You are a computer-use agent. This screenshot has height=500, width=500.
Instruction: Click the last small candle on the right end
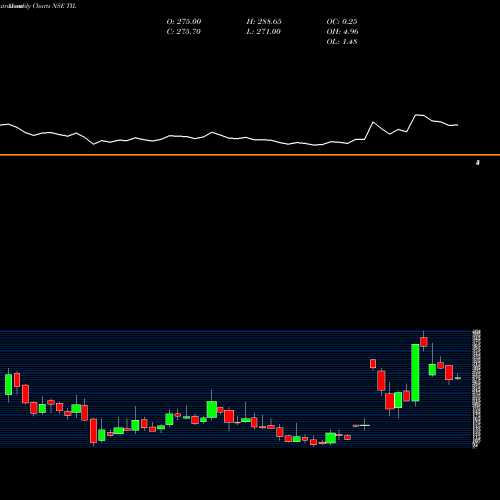458,378
